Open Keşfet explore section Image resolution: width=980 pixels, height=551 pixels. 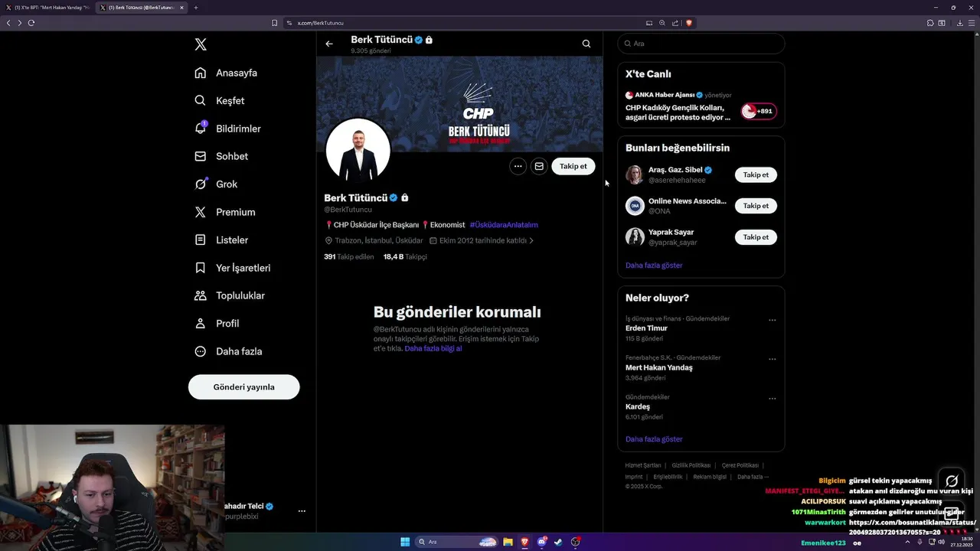coord(220,100)
